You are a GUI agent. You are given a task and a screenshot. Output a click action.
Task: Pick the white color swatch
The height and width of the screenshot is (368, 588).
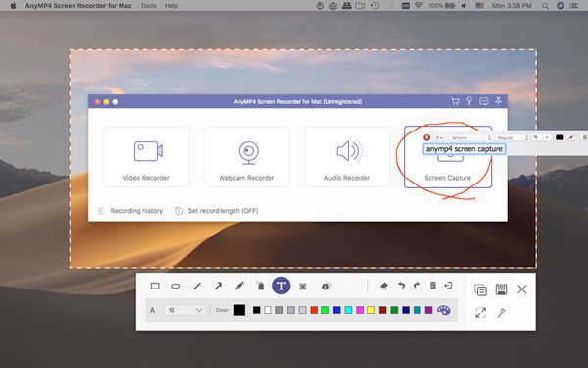tap(268, 310)
